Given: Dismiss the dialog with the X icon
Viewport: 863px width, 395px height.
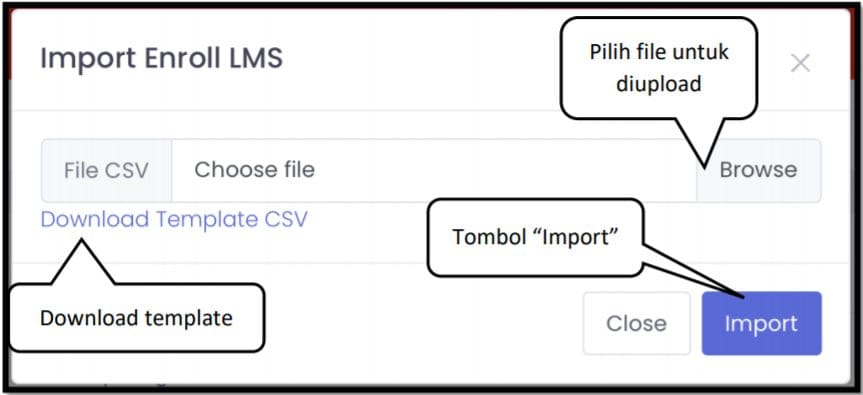Looking at the screenshot, I should tap(800, 63).
